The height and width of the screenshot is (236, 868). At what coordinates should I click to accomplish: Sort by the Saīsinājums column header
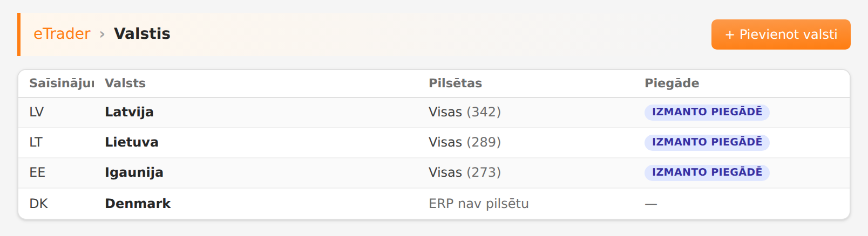pyautogui.click(x=62, y=83)
